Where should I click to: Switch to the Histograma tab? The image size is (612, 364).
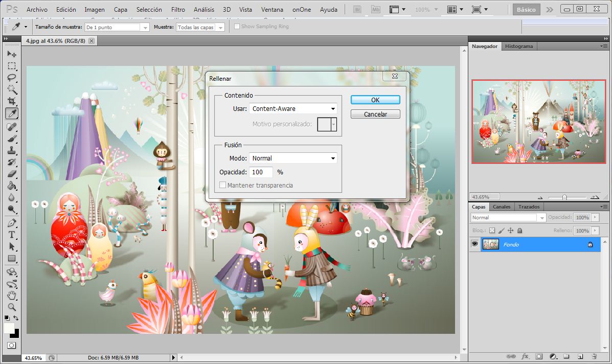coord(519,46)
